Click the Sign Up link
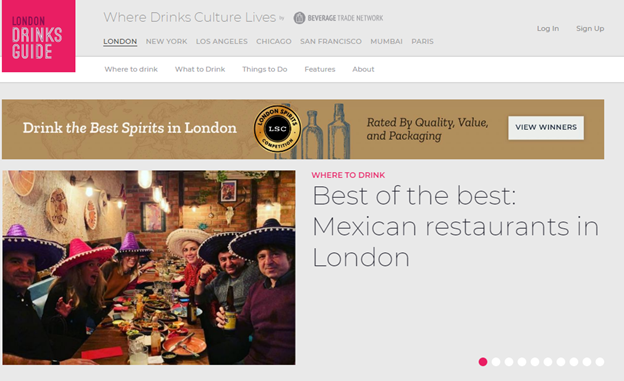The image size is (624, 381). point(590,29)
